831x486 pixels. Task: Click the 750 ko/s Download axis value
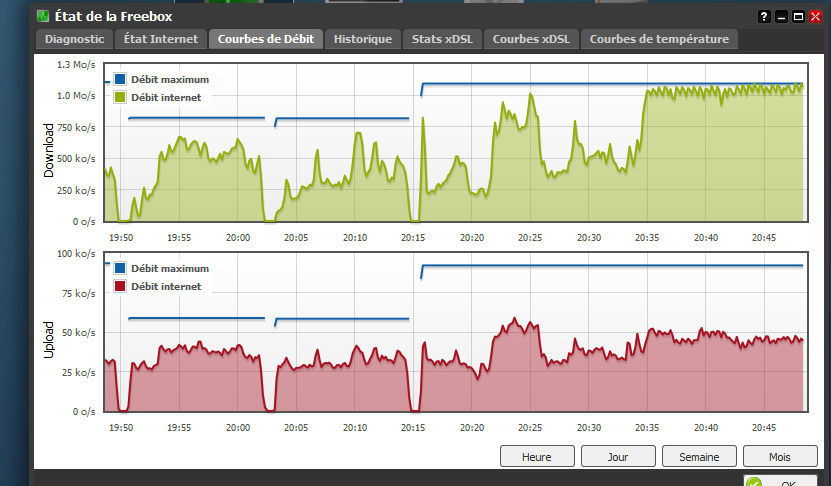coord(76,128)
